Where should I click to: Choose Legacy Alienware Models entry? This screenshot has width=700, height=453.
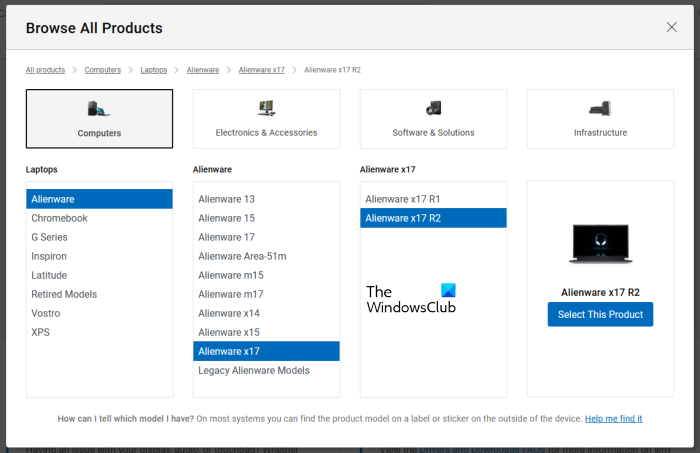pos(254,370)
